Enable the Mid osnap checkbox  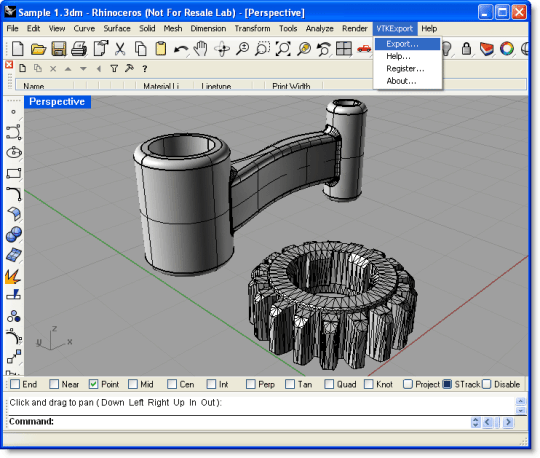coord(133,384)
